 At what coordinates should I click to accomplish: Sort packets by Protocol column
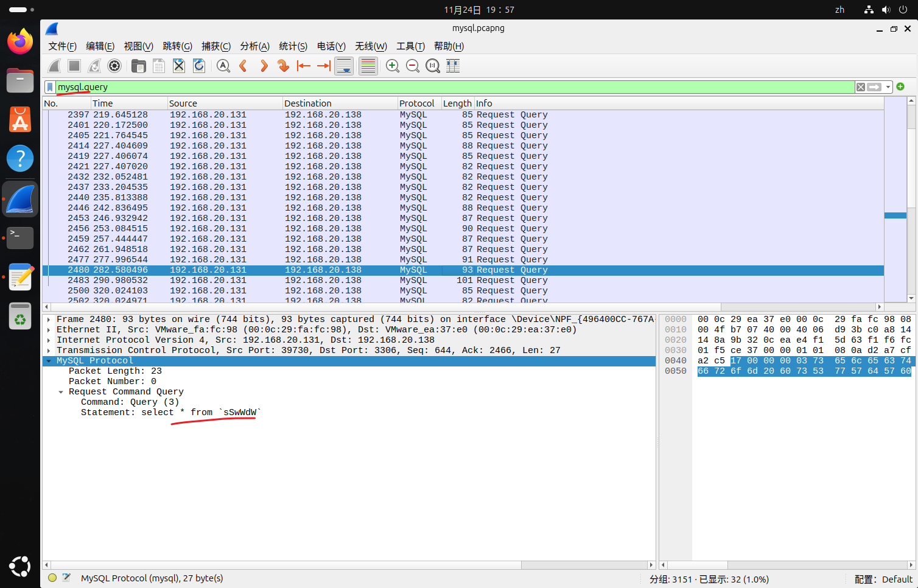click(x=419, y=103)
